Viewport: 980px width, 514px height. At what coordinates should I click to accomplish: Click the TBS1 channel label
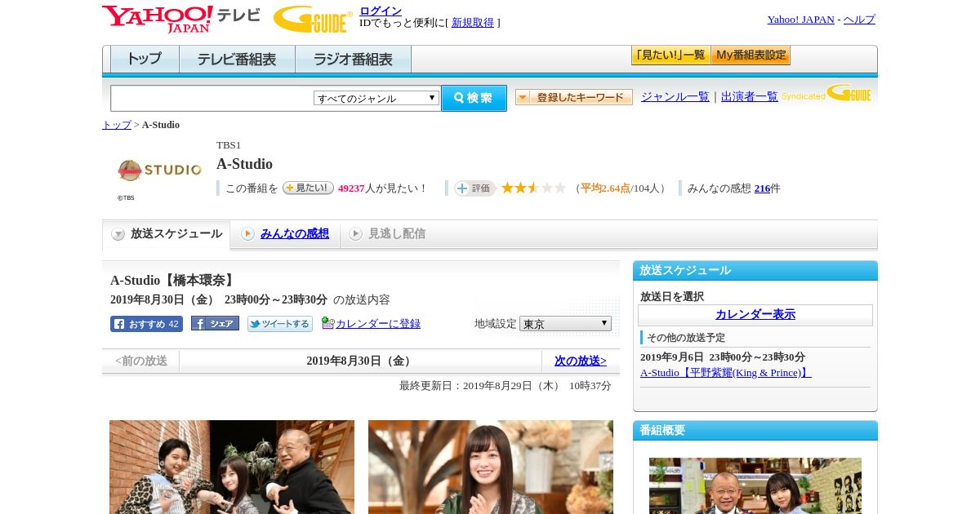point(229,145)
